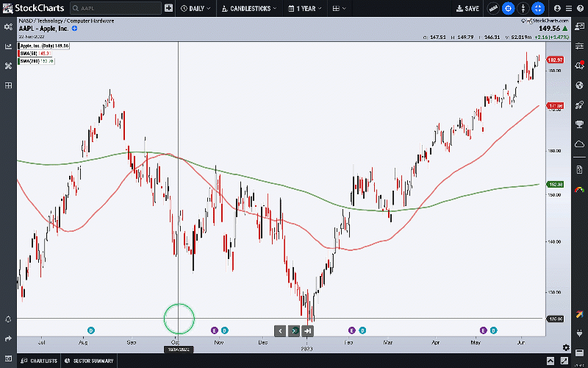Click the D marker near February
588x368 pixels.
(362, 330)
